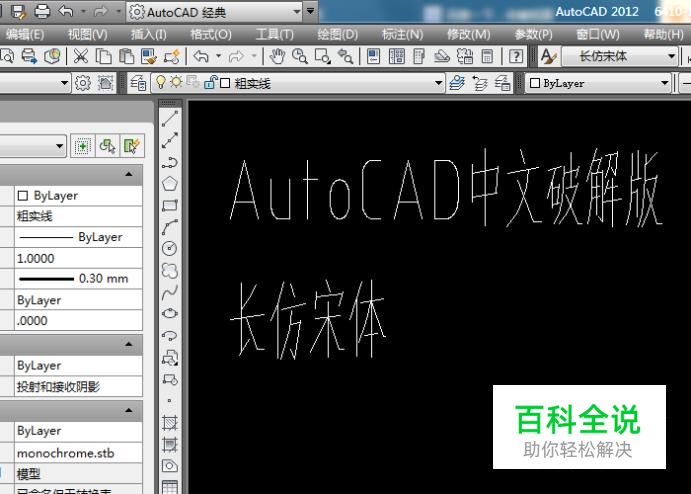Select the Elliptical Arc tool
The width and height of the screenshot is (691, 494).
pyautogui.click(x=170, y=335)
